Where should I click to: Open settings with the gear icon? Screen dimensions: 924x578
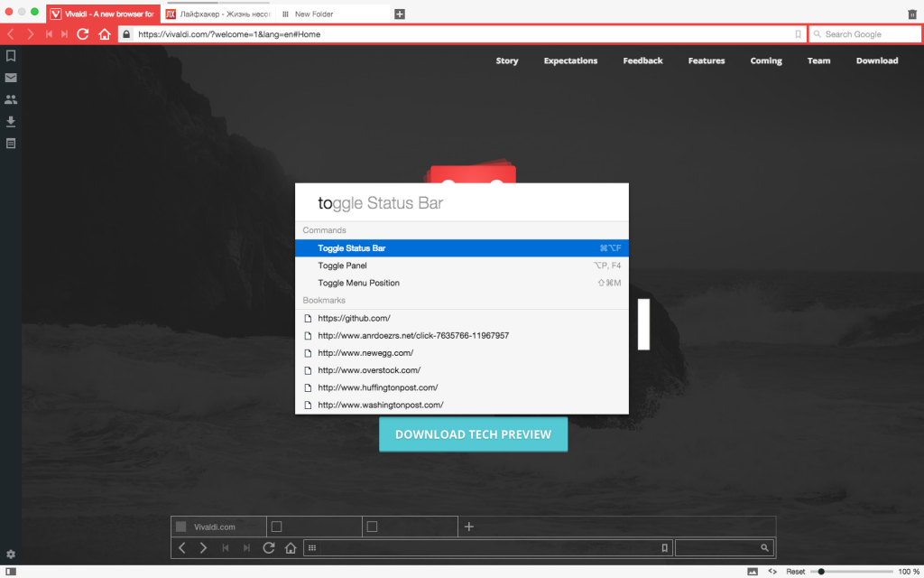click(11, 555)
